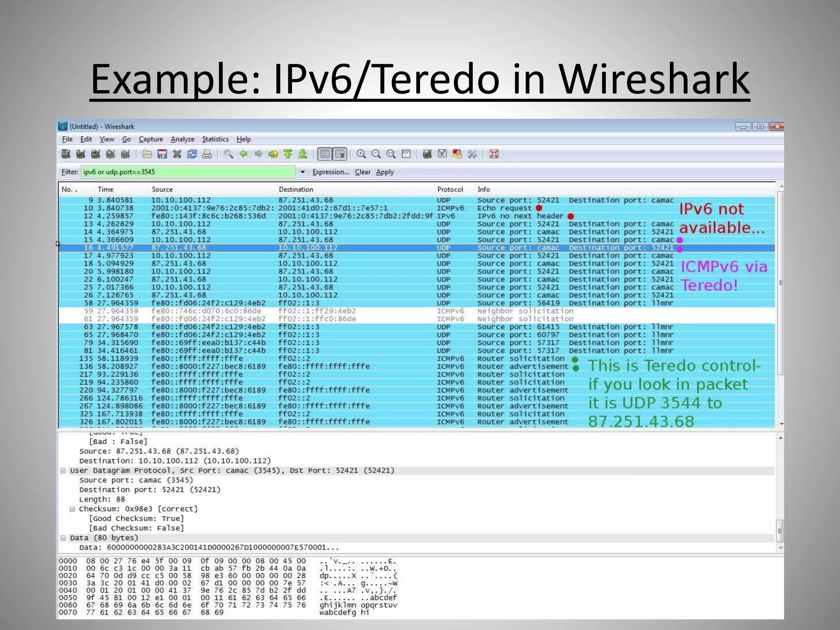840x630 pixels.
Task: Zoom in on packet text
Action: tap(361, 154)
